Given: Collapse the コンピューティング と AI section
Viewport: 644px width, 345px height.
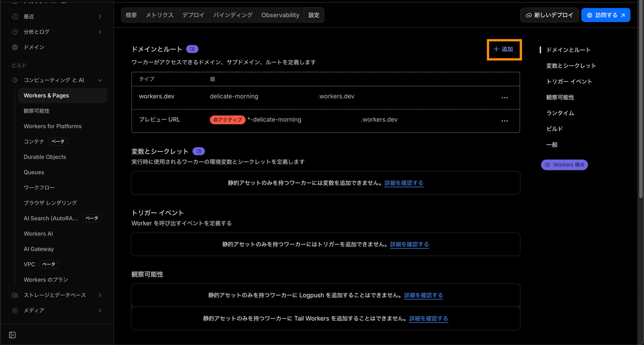Looking at the screenshot, I should pyautogui.click(x=99, y=80).
